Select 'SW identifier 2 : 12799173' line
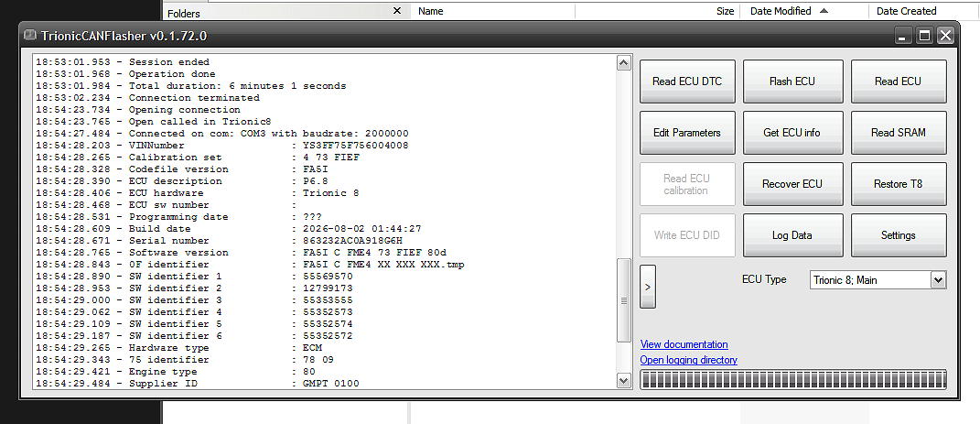Screen dimensions: 980x424 coord(194,288)
